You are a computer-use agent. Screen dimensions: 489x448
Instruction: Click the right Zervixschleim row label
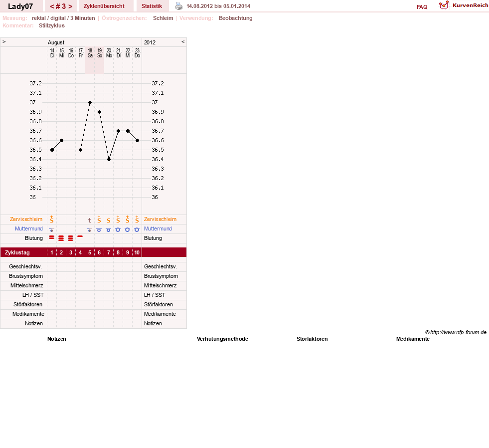(160, 219)
